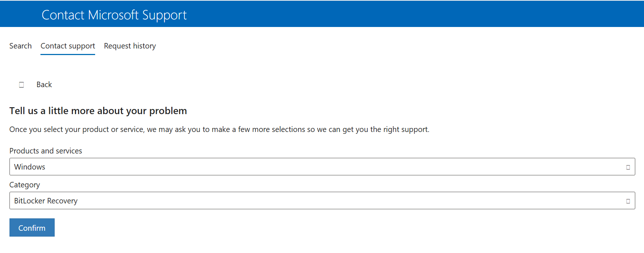Click the blue underline beneath Contact support

68,54
